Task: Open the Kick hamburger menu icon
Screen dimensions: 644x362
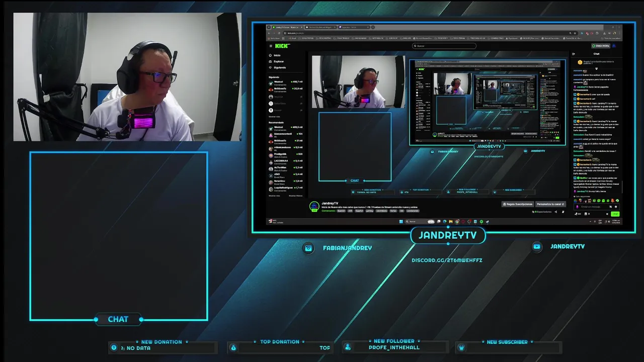Action: (x=271, y=46)
